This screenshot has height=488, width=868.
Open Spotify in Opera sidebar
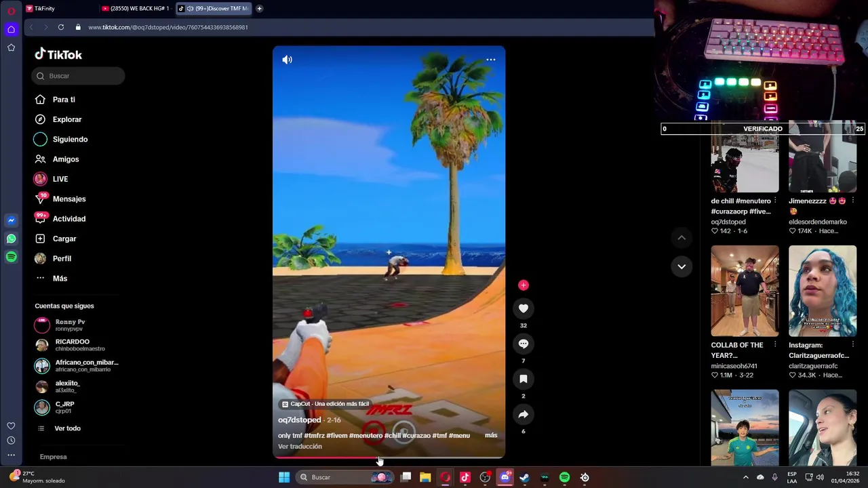pyautogui.click(x=11, y=257)
